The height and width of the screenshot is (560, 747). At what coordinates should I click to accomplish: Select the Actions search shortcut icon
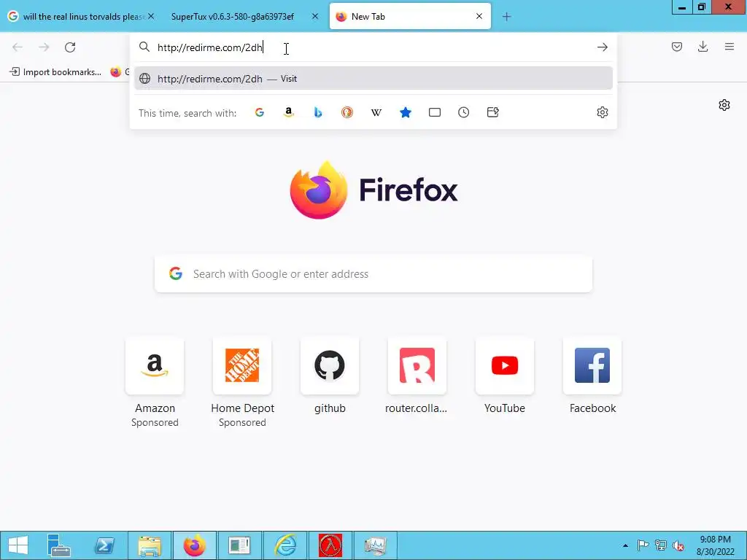point(493,112)
